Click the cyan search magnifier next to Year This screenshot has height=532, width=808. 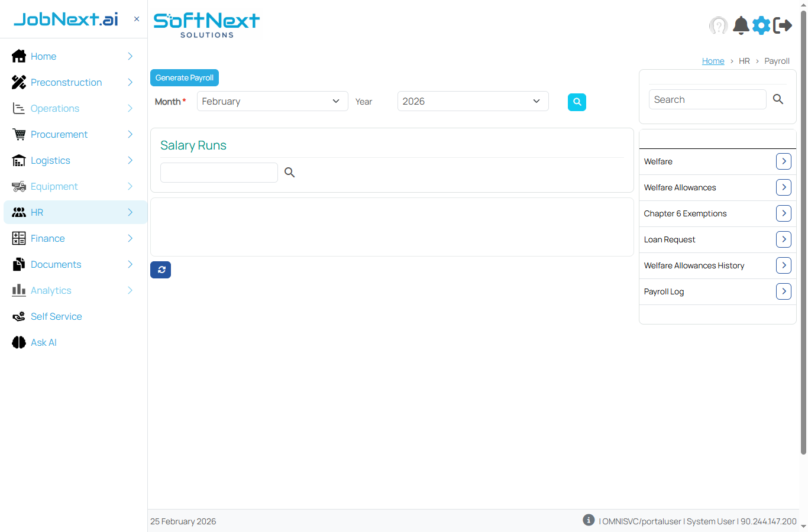[577, 102]
